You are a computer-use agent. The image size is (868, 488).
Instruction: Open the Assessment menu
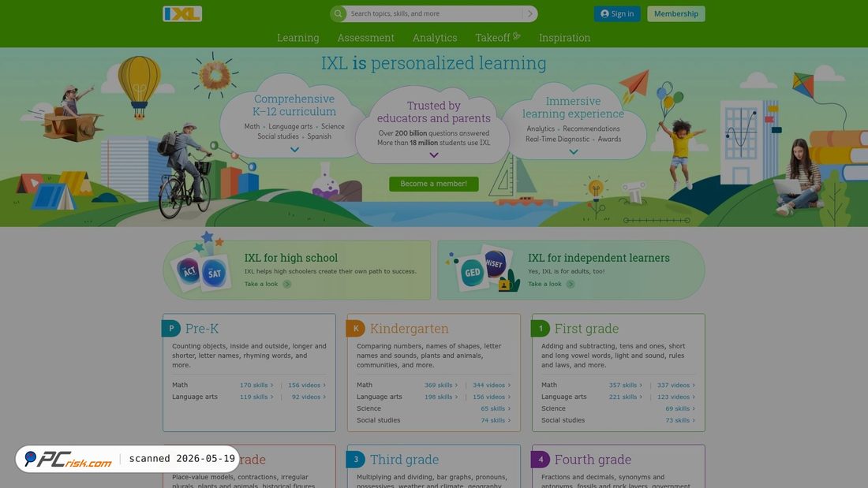[x=366, y=38]
